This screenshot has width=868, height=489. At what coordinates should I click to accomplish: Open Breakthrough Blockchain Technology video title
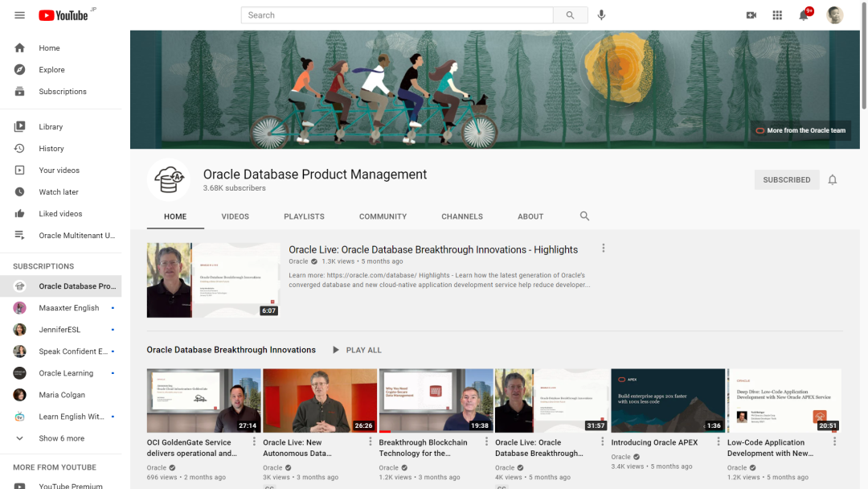click(423, 448)
